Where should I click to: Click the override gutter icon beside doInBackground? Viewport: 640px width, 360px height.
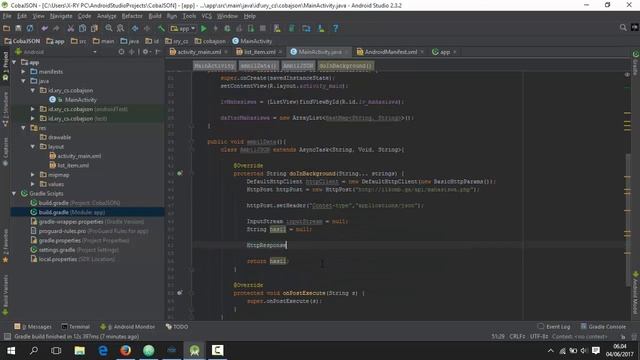coord(180,173)
